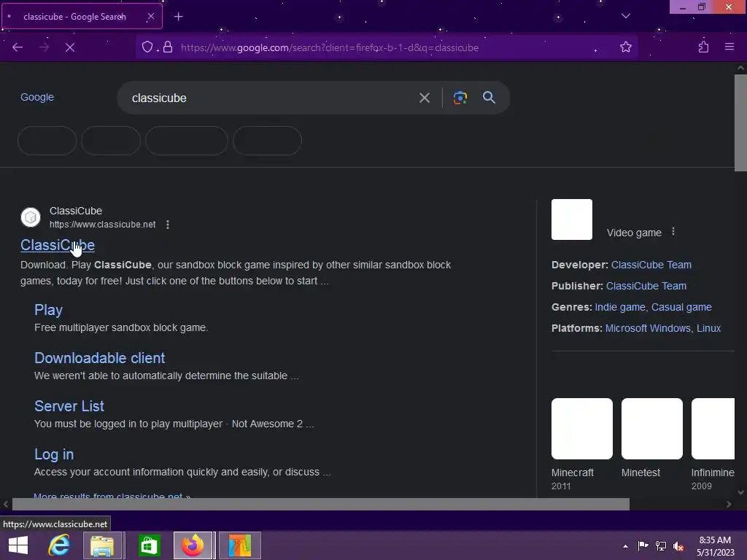Open the muted volume tray icon
Image resolution: width=747 pixels, height=560 pixels.
[x=678, y=545]
